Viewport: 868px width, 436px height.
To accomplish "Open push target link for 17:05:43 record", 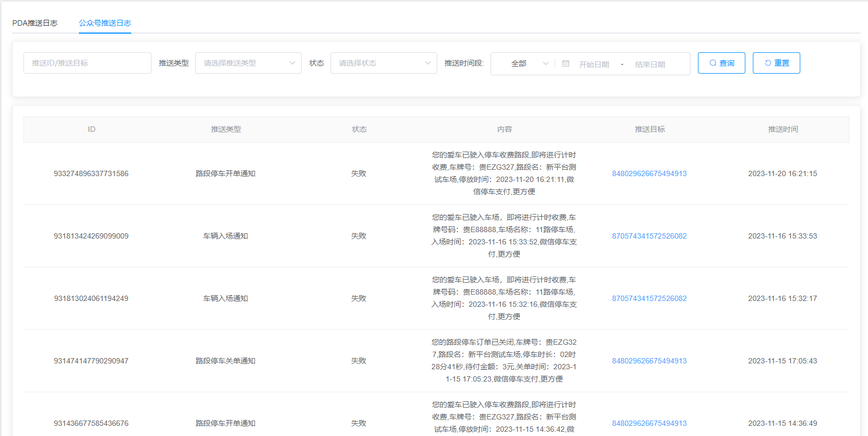I will coord(649,361).
